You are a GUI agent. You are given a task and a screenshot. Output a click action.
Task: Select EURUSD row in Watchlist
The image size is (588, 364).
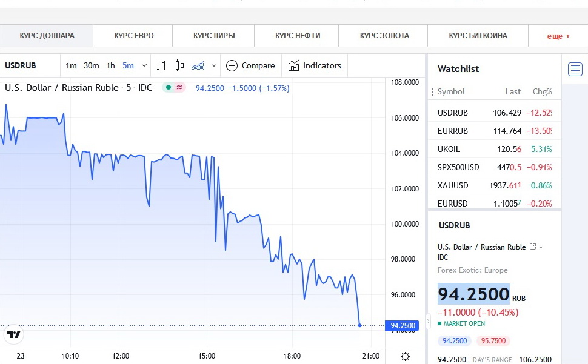click(x=495, y=204)
